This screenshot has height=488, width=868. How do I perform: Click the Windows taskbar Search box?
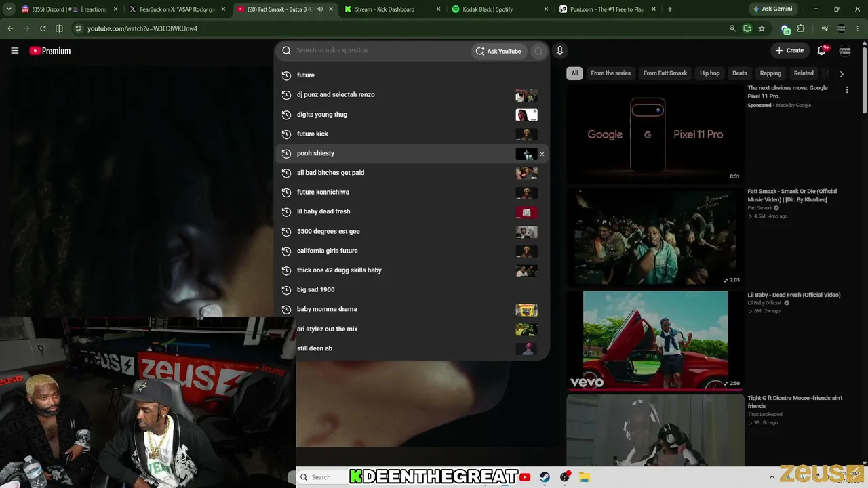[x=322, y=477]
